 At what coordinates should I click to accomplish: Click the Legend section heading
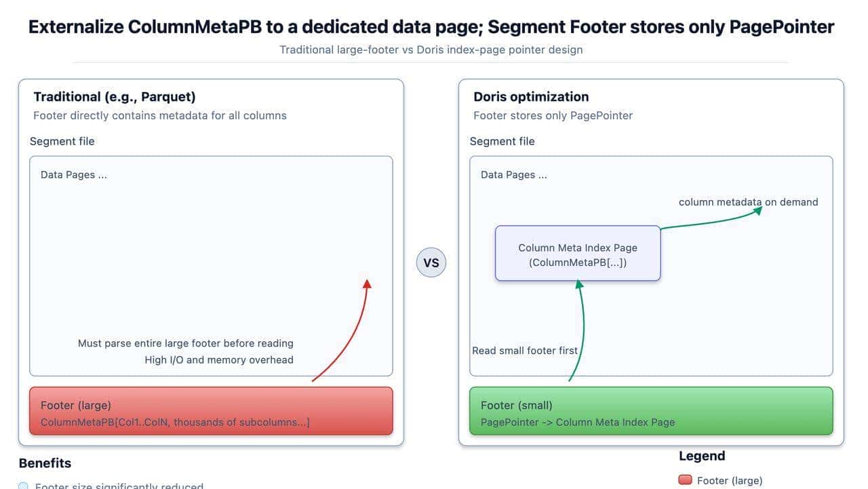point(702,456)
